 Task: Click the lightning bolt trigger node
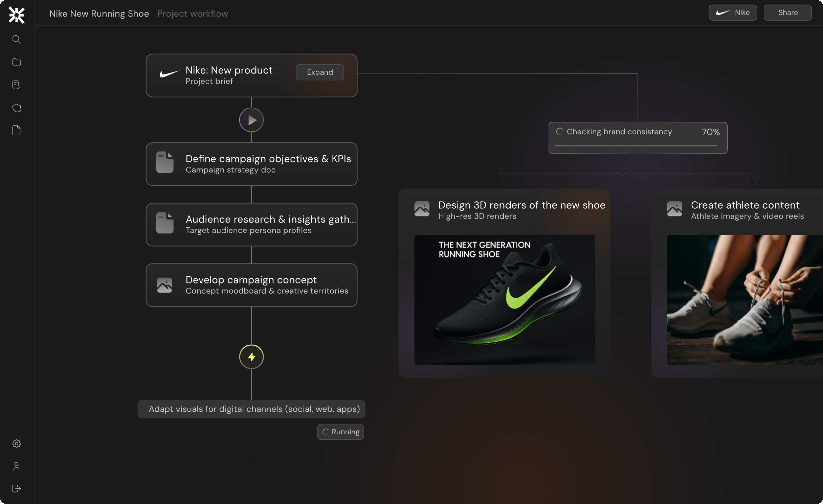(x=251, y=357)
